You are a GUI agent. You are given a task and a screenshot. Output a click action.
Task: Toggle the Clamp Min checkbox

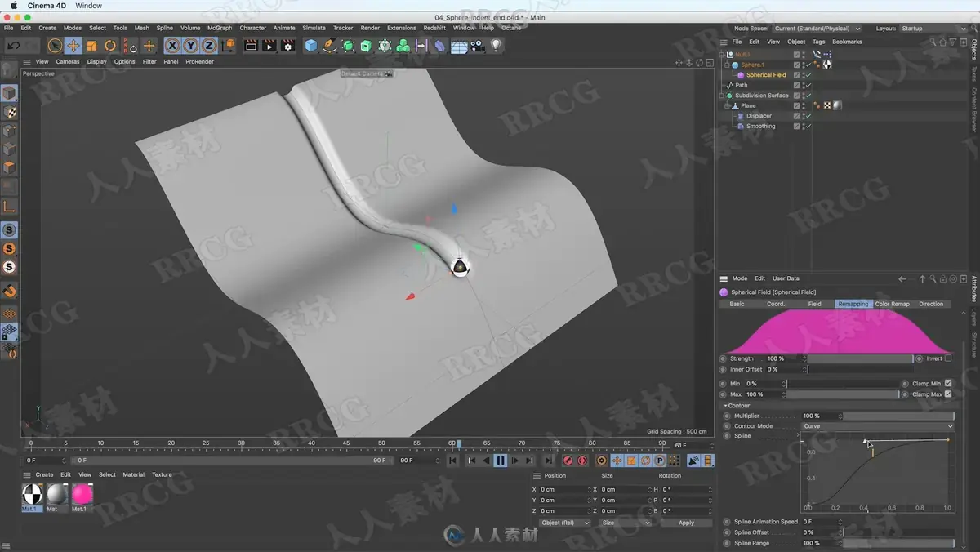pos(947,383)
